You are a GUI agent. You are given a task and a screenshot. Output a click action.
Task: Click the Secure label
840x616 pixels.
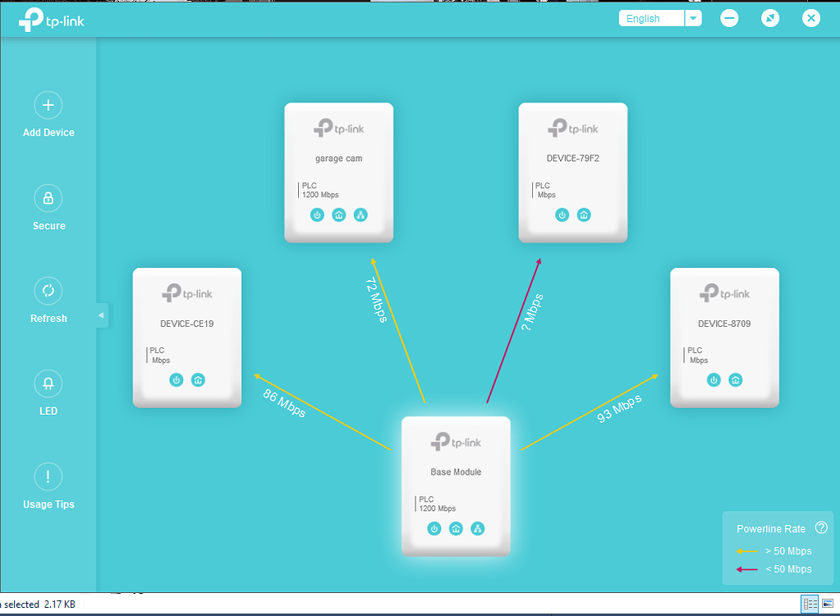point(48,226)
